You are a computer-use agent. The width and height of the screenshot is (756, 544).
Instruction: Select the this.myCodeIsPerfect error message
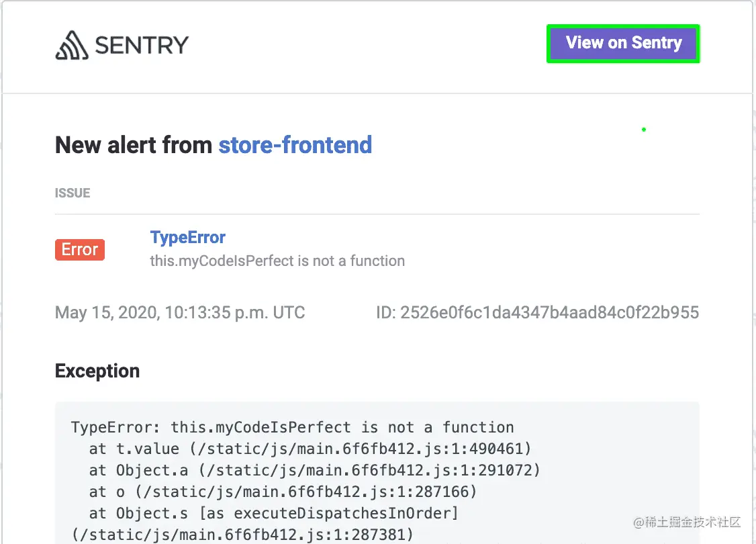(x=277, y=261)
